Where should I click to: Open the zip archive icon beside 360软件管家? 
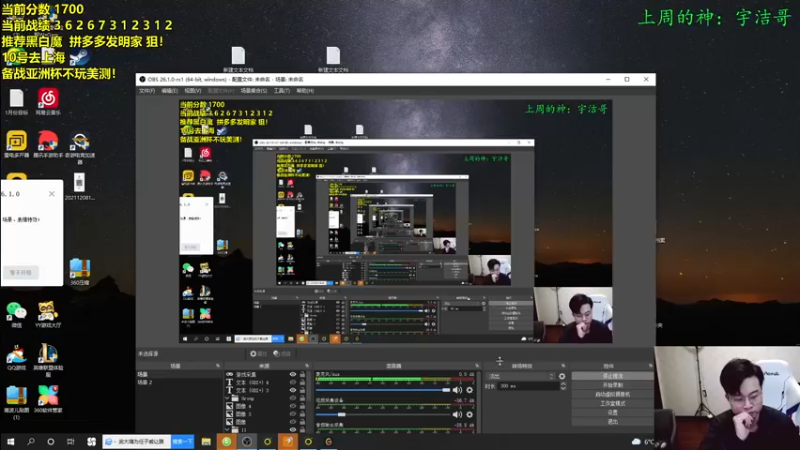tap(16, 402)
